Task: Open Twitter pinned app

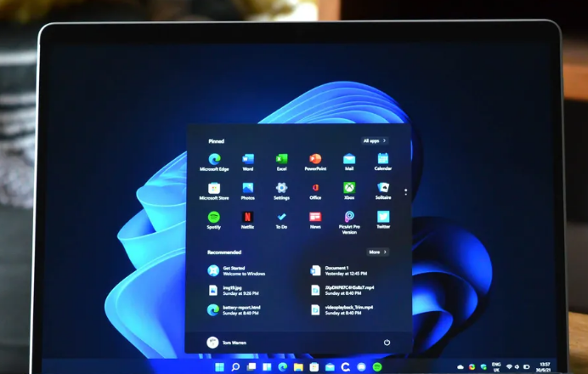Action: tap(383, 219)
